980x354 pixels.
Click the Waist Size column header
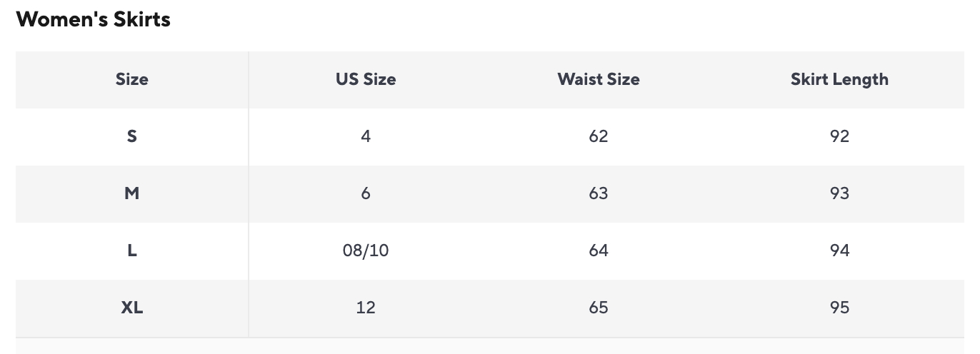599,79
